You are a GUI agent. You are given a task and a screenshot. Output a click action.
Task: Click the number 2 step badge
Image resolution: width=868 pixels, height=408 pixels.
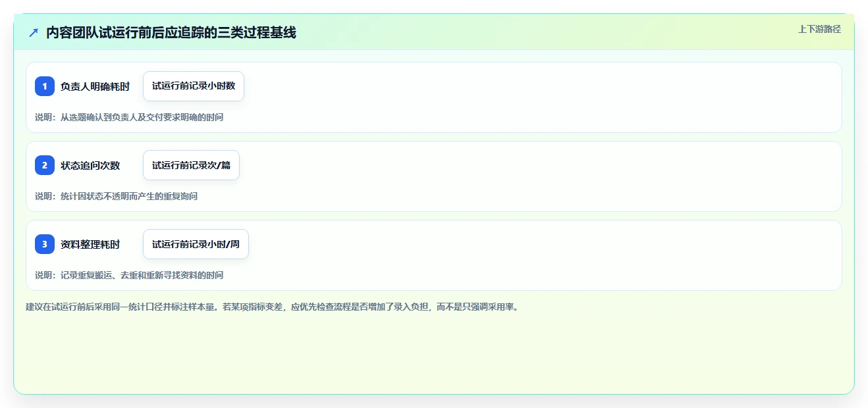[x=45, y=165]
